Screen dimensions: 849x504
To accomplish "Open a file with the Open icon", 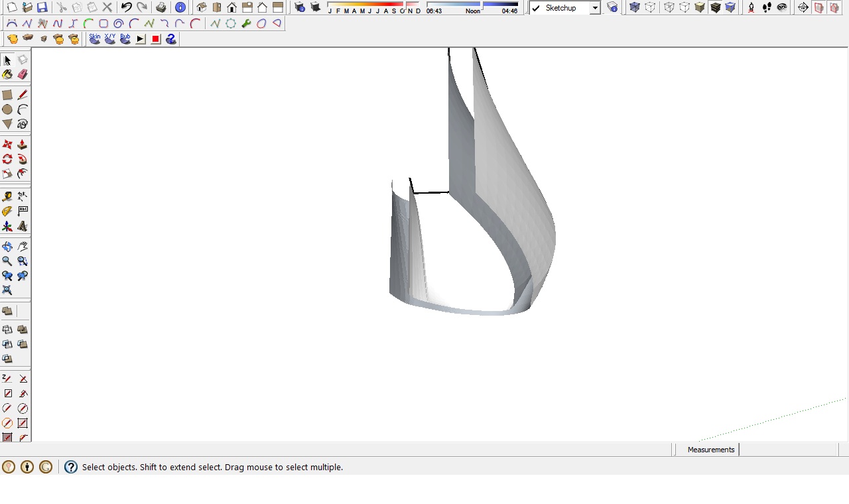I will point(27,8).
